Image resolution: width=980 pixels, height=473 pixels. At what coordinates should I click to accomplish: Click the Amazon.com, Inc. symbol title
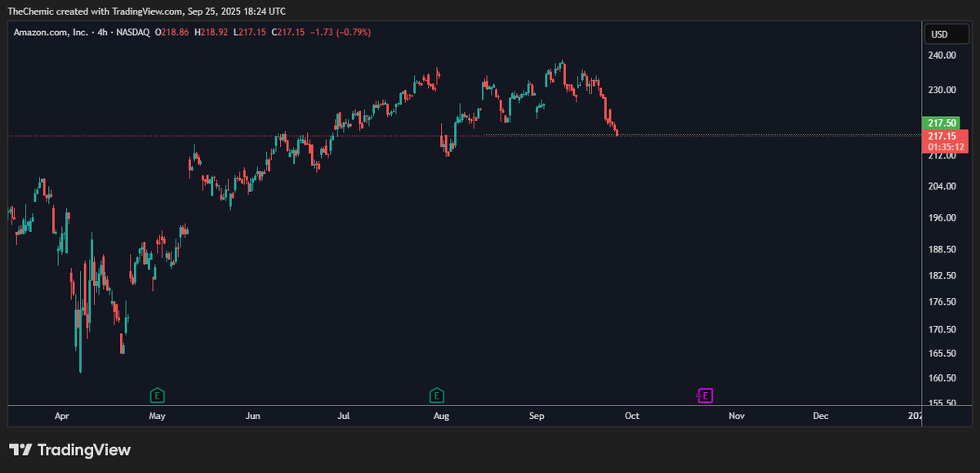click(51, 32)
